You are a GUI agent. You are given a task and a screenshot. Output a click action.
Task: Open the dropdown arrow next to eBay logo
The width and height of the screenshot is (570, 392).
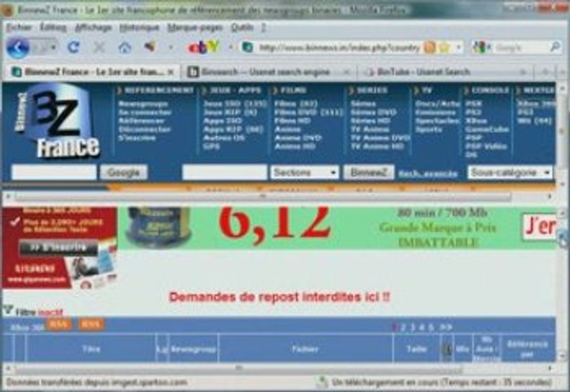pyautogui.click(x=230, y=47)
